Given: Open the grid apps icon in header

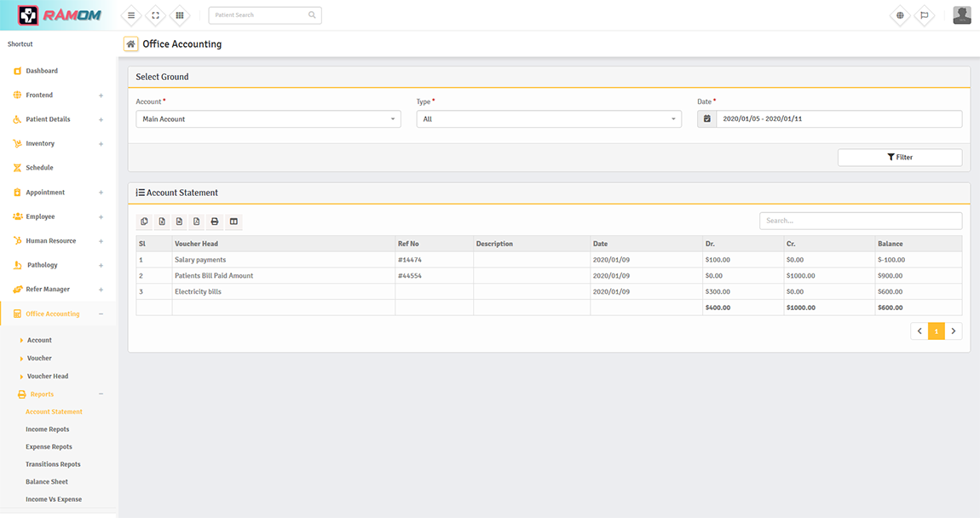Looking at the screenshot, I should [179, 15].
